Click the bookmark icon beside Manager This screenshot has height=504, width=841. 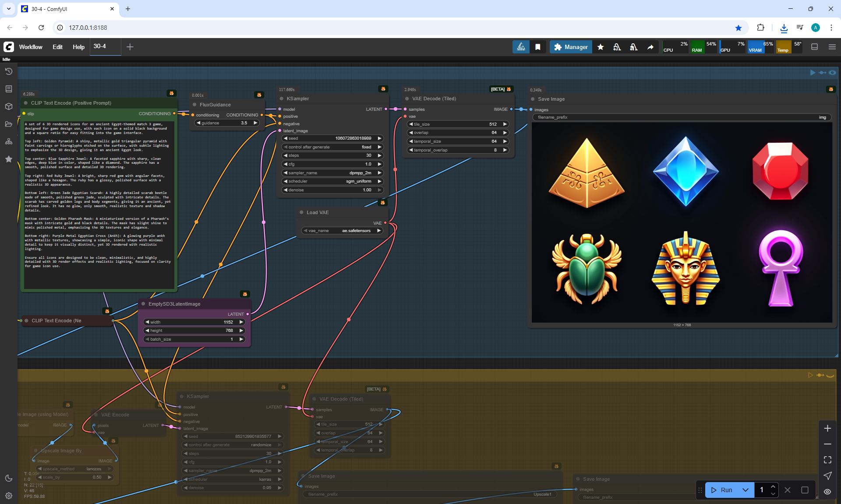click(x=537, y=47)
